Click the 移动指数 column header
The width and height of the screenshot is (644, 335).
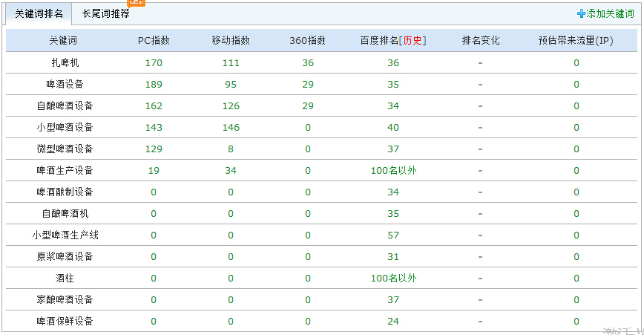(x=231, y=41)
